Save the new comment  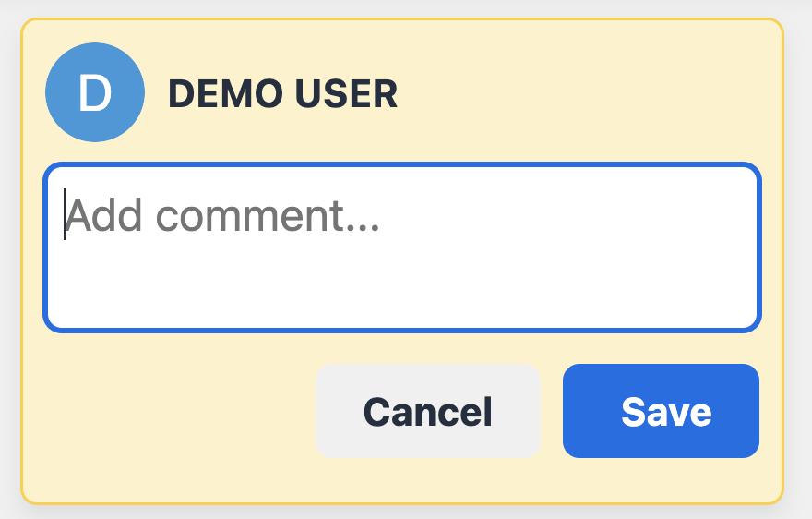[661, 411]
